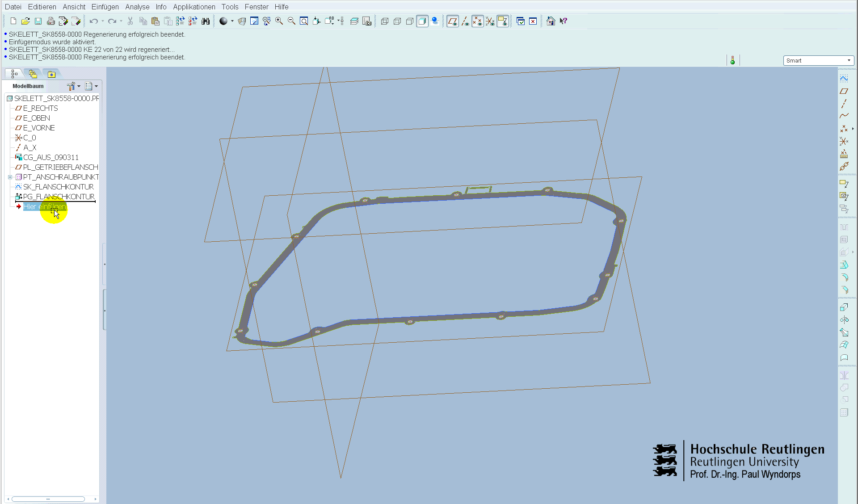The height and width of the screenshot is (504, 858).
Task: Select the Coordinate system tool in right toolbar
Action: [x=844, y=141]
